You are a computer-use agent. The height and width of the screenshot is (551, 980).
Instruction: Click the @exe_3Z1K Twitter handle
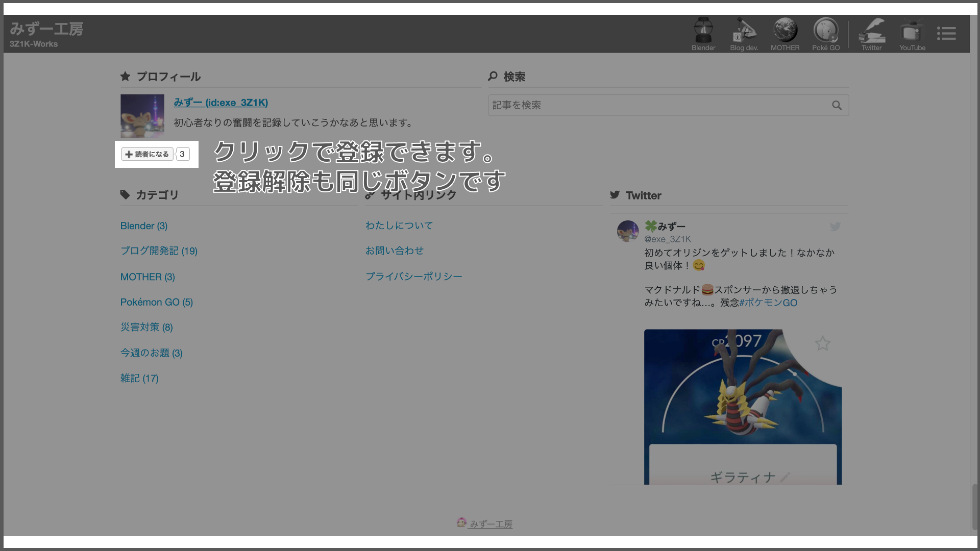(668, 239)
